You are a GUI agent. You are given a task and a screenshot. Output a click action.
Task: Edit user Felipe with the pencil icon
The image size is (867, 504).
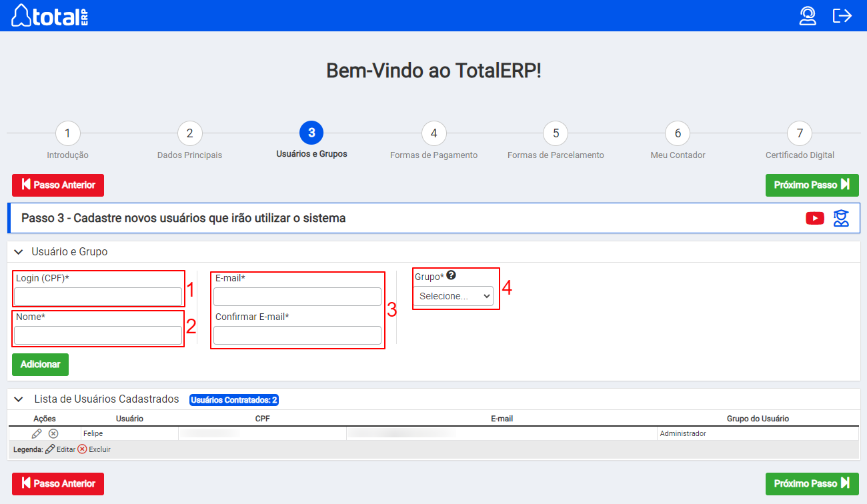[x=37, y=433]
